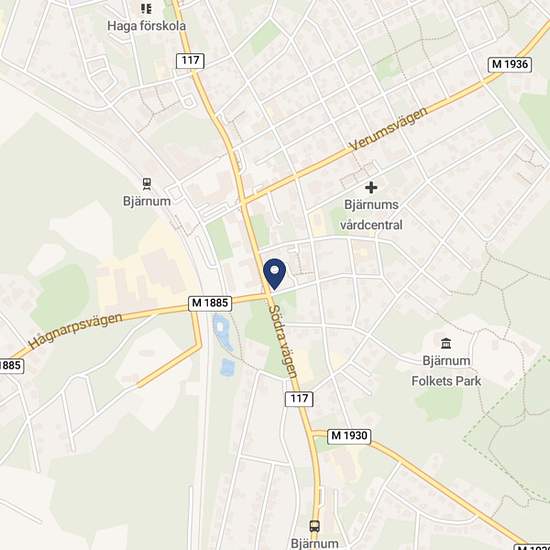550x550 pixels.
Task: Select the Bjärnum station name label
Action: coord(147,201)
